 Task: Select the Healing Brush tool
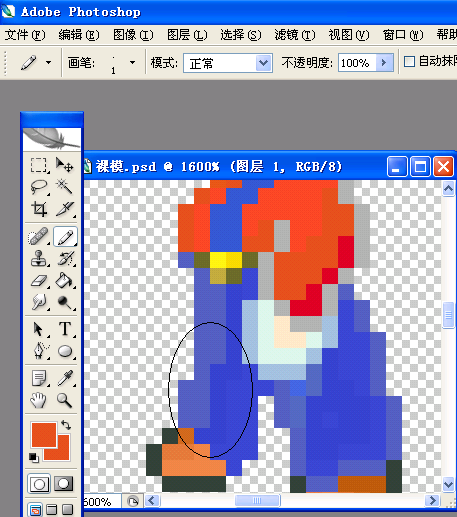point(39,236)
